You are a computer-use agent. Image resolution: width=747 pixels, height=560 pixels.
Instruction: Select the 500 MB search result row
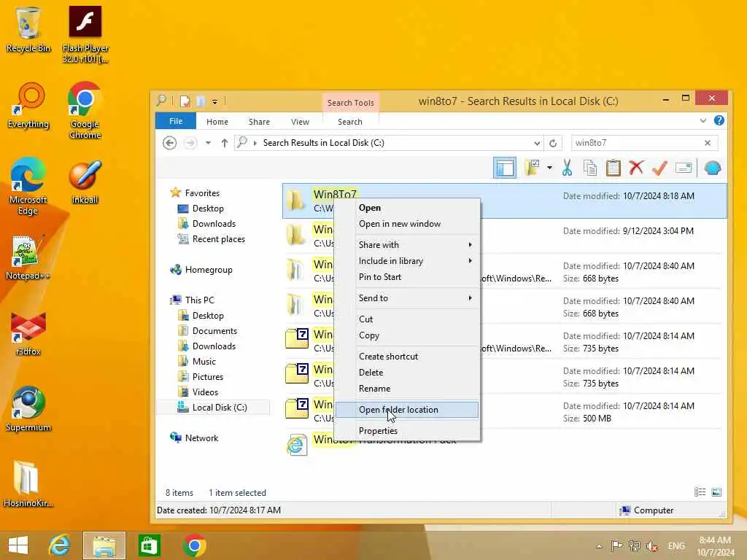505,411
